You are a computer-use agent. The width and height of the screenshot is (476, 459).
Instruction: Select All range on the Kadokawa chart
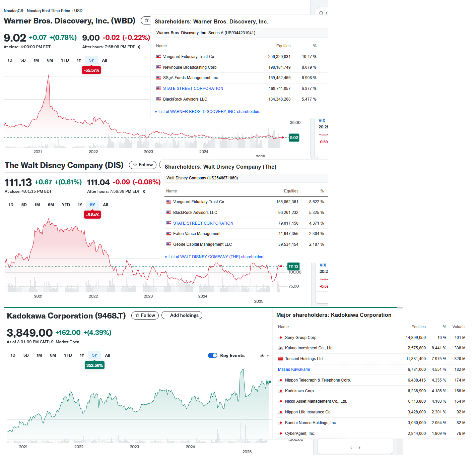pos(108,355)
